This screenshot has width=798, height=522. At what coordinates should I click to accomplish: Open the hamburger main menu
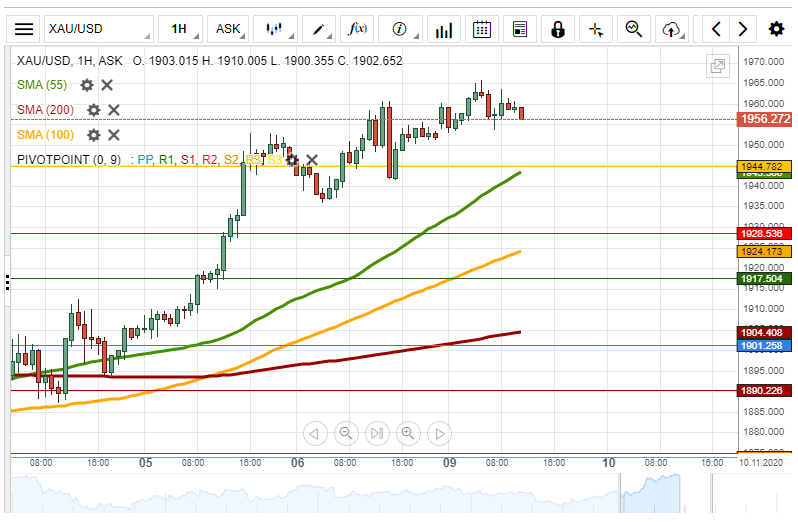click(x=24, y=29)
